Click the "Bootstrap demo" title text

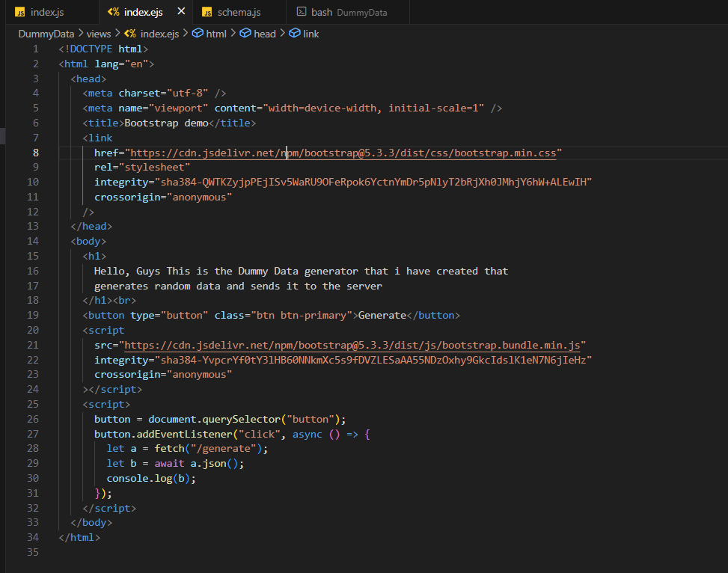[166, 123]
